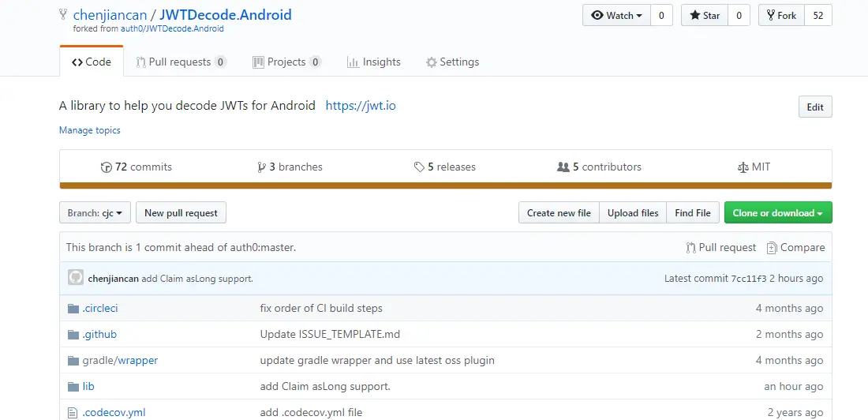Click the .codecov.yml file icon
The height and width of the screenshot is (420, 868).
(x=72, y=413)
